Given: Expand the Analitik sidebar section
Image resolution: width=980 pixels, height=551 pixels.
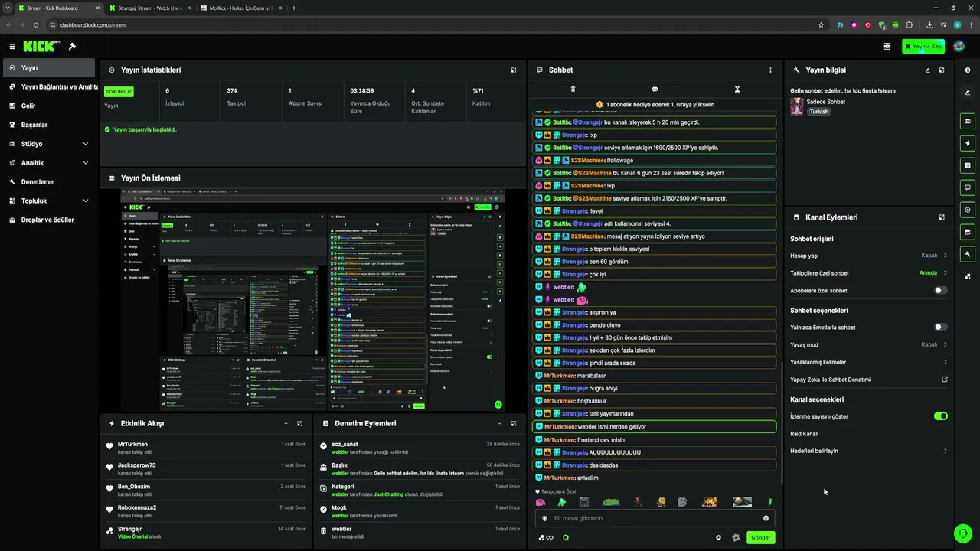Looking at the screenshot, I should click(x=47, y=163).
